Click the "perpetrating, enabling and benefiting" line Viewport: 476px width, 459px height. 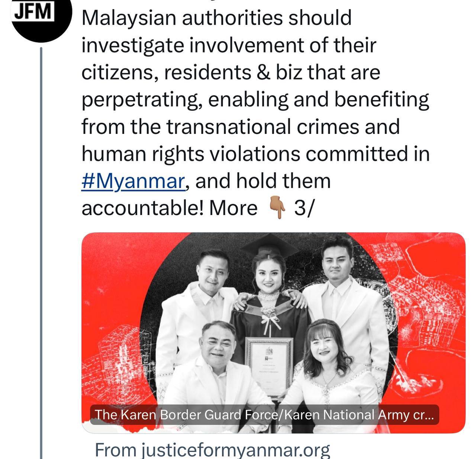(255, 100)
